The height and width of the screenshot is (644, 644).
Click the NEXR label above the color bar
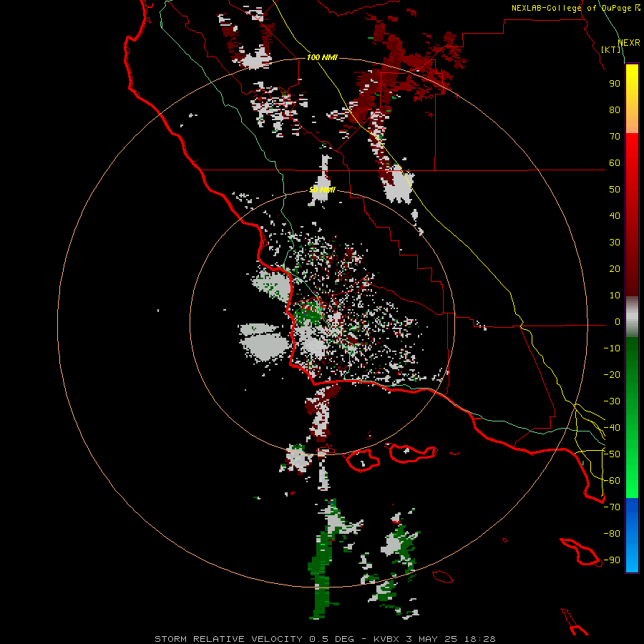(628, 43)
